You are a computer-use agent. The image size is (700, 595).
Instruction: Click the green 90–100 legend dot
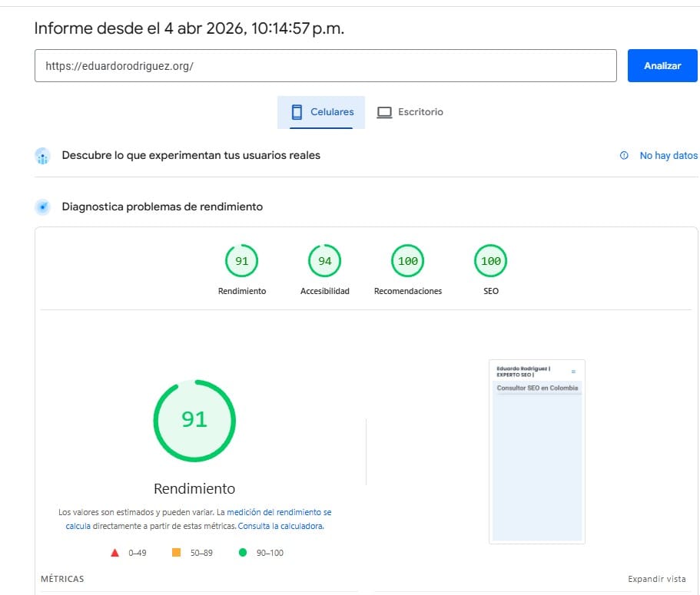(243, 551)
